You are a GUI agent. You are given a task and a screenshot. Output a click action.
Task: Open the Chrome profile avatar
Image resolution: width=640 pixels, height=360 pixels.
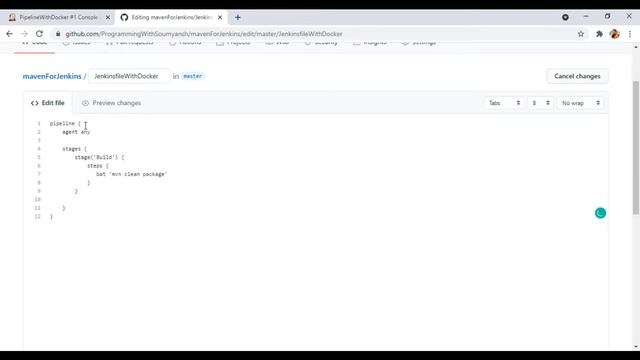614,34
